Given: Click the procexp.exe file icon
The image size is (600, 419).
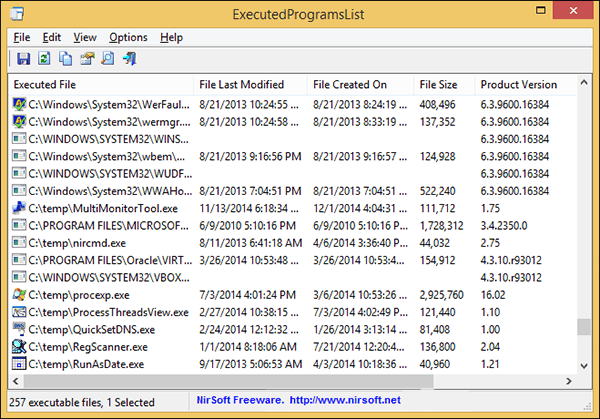Looking at the screenshot, I should tap(19, 295).
